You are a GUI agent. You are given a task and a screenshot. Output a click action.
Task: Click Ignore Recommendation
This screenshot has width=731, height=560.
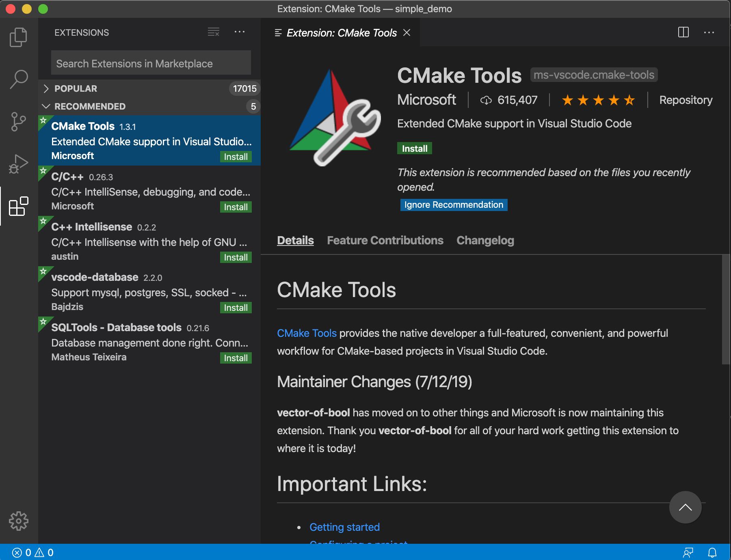pyautogui.click(x=453, y=205)
